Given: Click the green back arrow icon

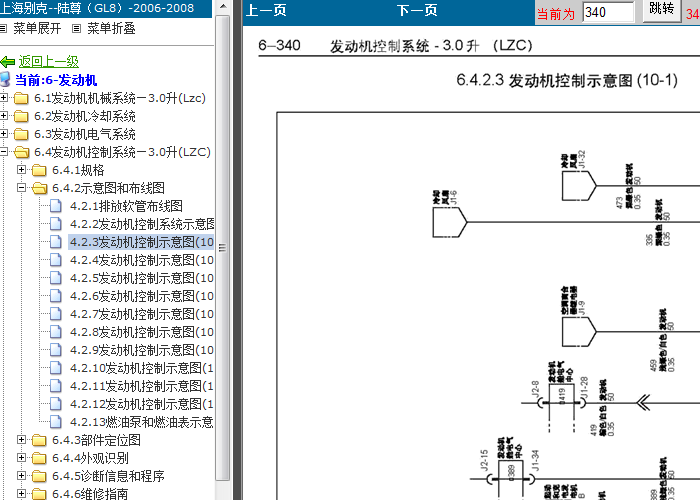Looking at the screenshot, I should [x=8, y=62].
